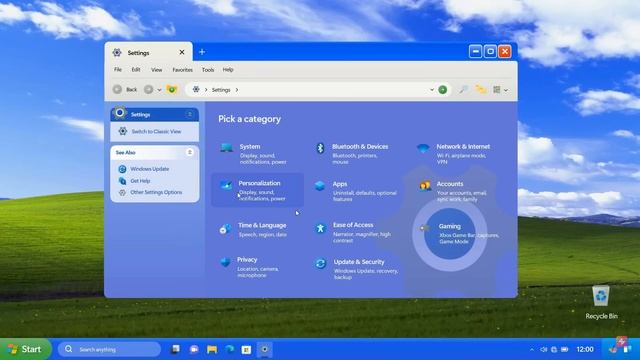Click the Folders toolbar icon
This screenshot has height=360, width=640.
(481, 89)
